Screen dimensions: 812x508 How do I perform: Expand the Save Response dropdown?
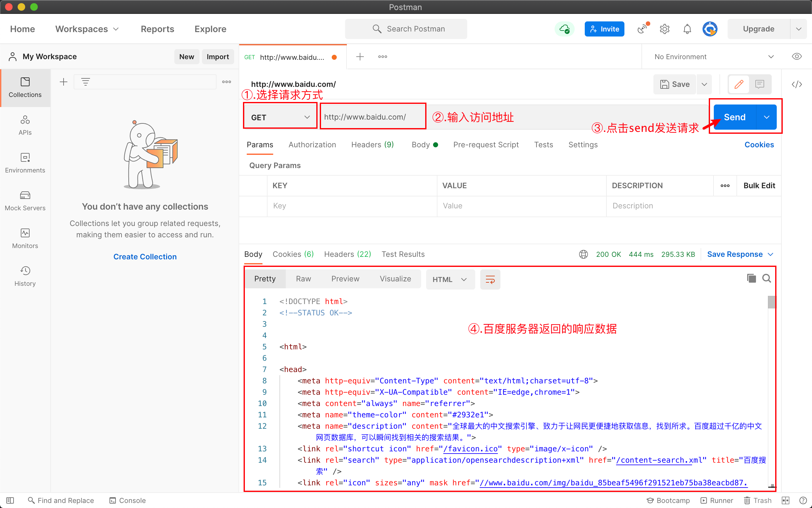click(741, 254)
